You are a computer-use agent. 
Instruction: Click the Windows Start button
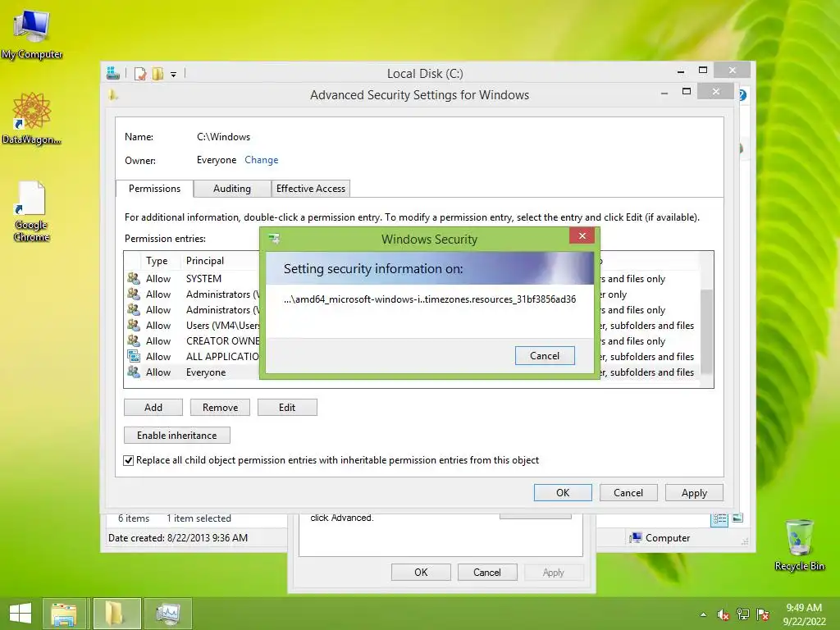[x=21, y=614]
